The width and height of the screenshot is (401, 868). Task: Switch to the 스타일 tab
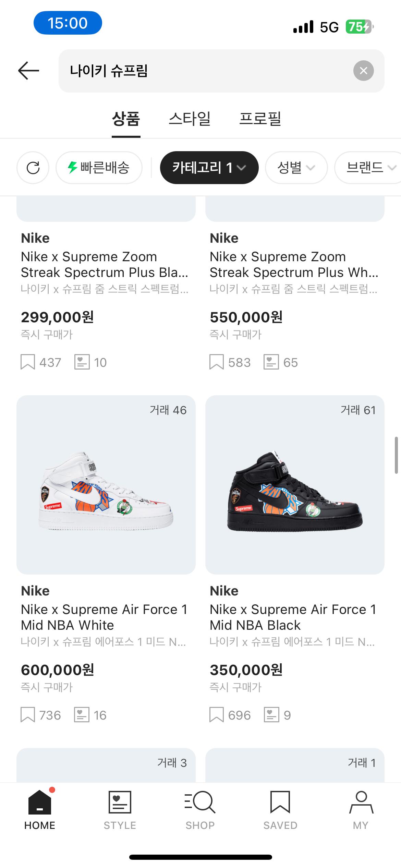pyautogui.click(x=190, y=119)
